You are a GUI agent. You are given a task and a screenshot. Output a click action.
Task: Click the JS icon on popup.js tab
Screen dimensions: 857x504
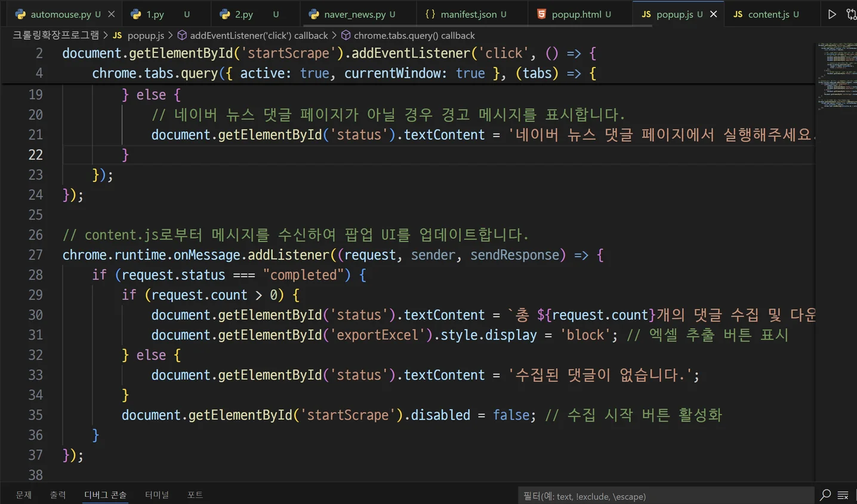pyautogui.click(x=646, y=14)
